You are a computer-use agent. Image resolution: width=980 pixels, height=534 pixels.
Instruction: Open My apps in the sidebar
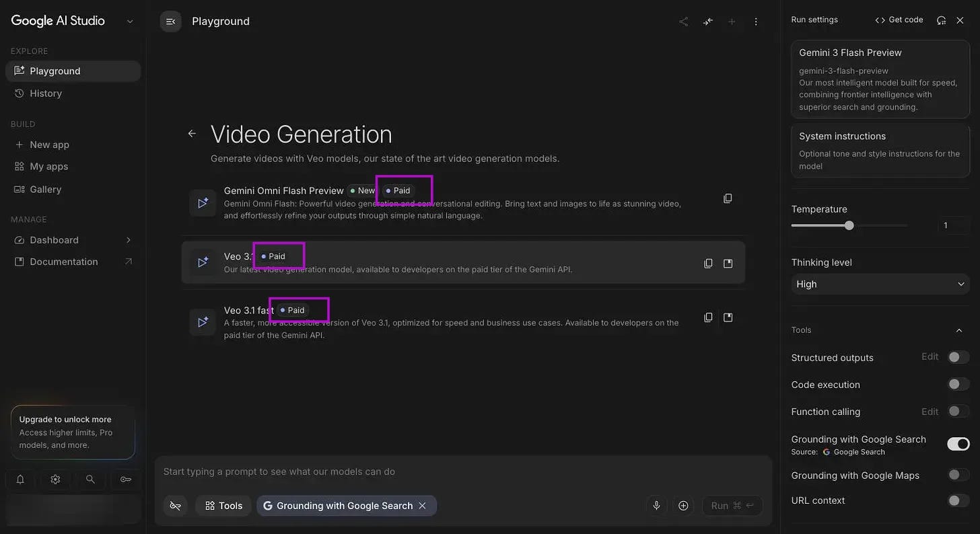[73, 166]
